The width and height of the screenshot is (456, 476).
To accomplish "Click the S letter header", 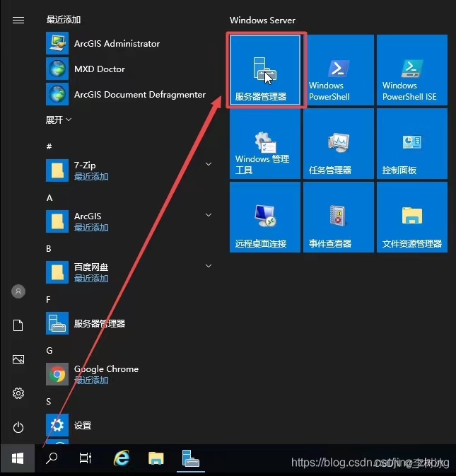I will [49, 401].
